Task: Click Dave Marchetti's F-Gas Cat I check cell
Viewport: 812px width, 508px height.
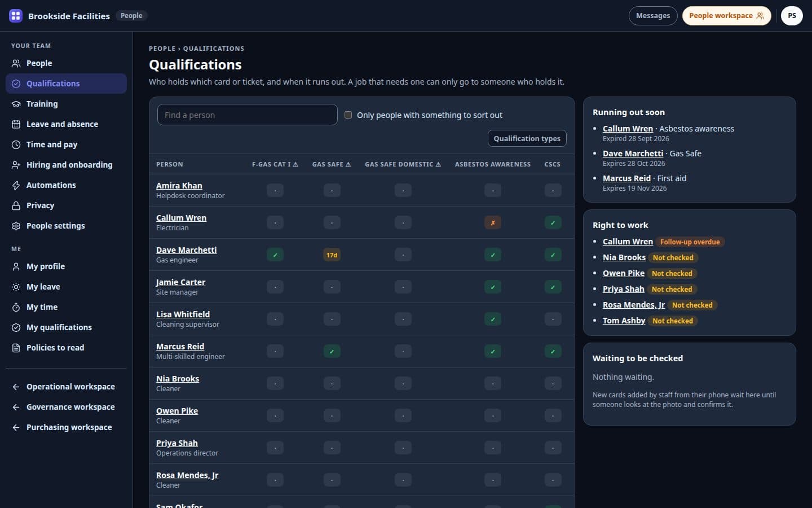Action: pyautogui.click(x=275, y=255)
